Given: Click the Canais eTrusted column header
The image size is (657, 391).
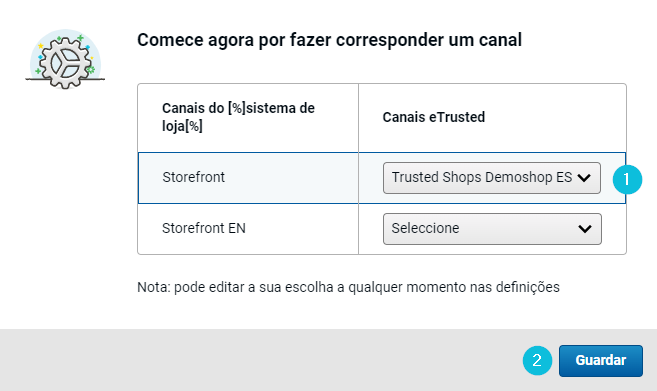Looking at the screenshot, I should (434, 117).
